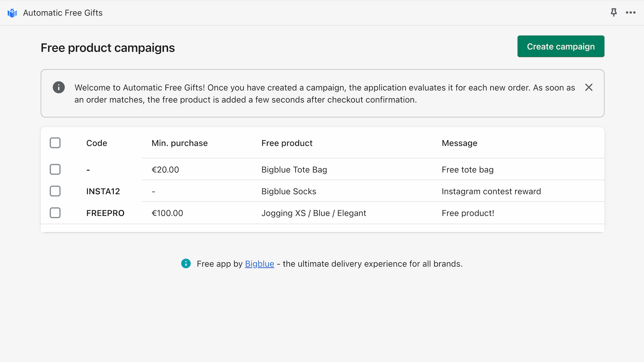Click the Message column header

point(459,143)
